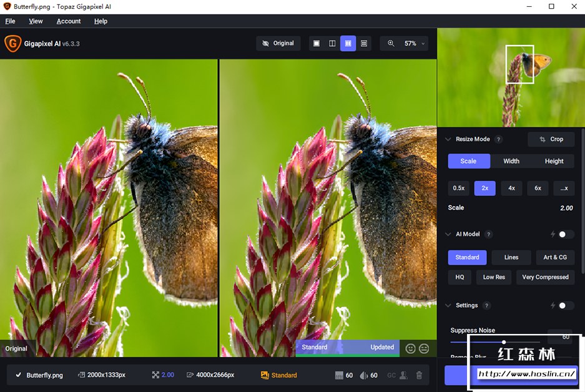
Task: Click the Original label on left preview
Action: (16, 349)
